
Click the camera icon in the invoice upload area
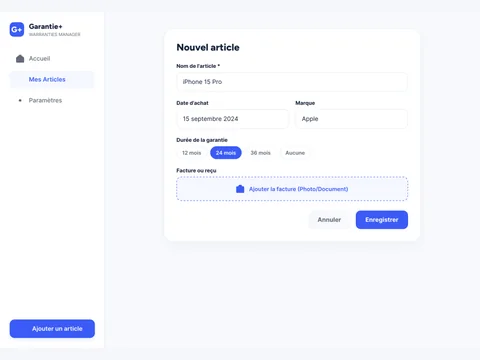pos(240,189)
